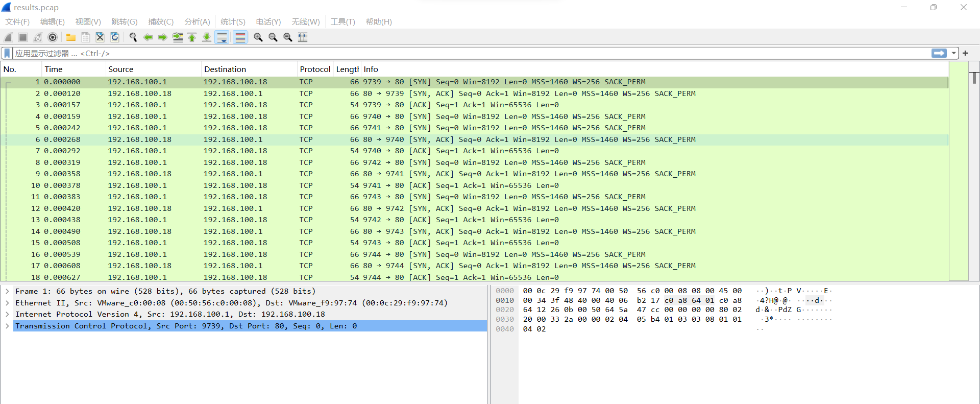980x404 pixels.
Task: Sort by the Destination column header
Action: coord(250,69)
